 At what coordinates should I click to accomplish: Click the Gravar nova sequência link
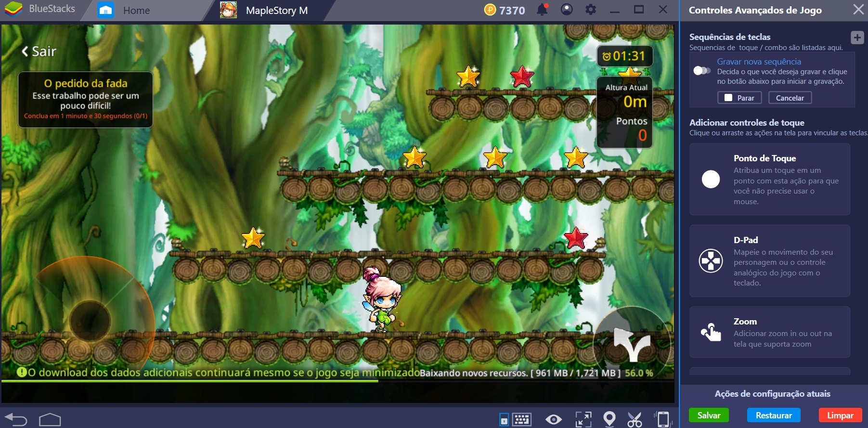click(x=759, y=62)
